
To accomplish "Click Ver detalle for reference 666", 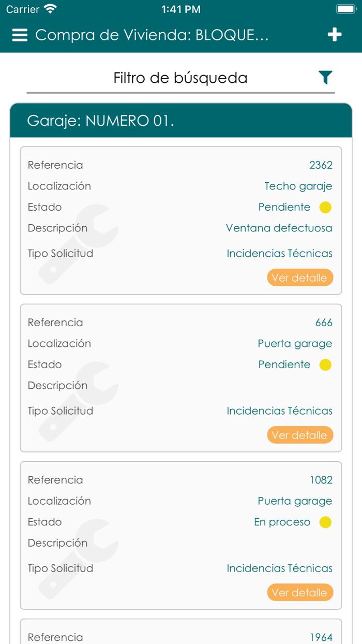I will (x=300, y=435).
